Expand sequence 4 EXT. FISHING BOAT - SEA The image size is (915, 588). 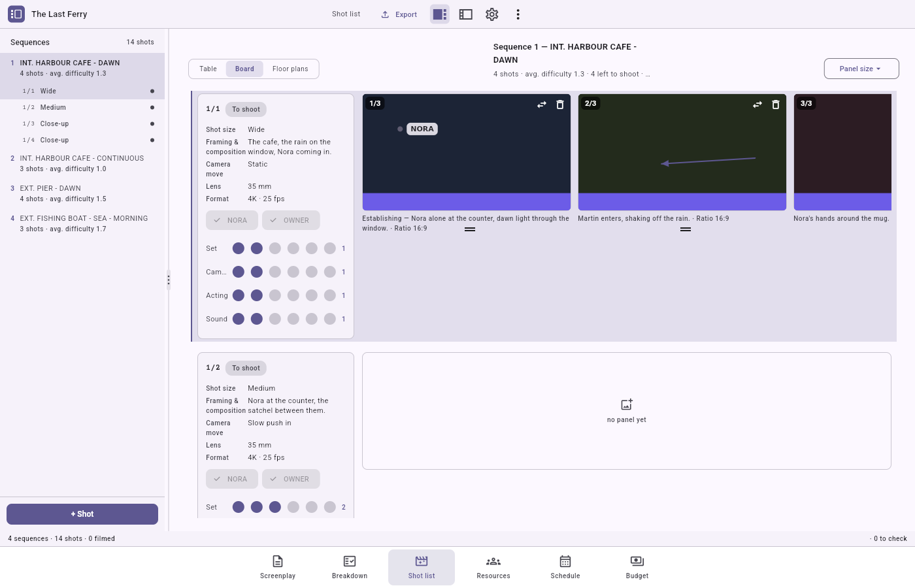click(82, 223)
